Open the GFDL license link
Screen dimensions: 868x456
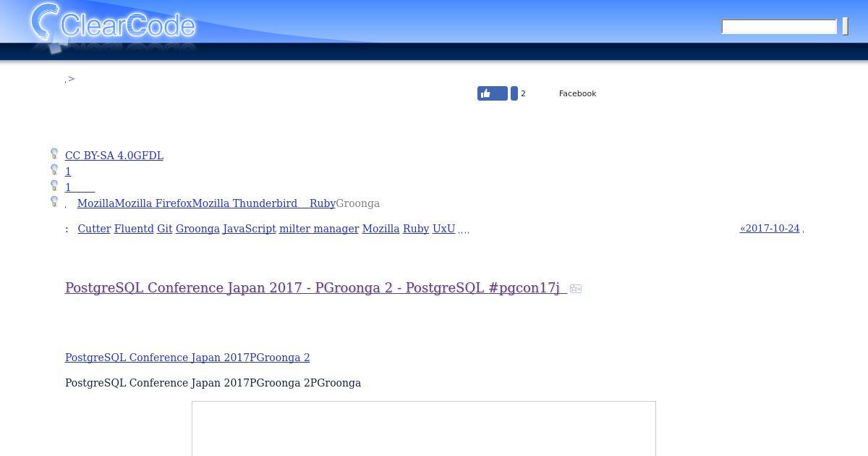coord(148,156)
